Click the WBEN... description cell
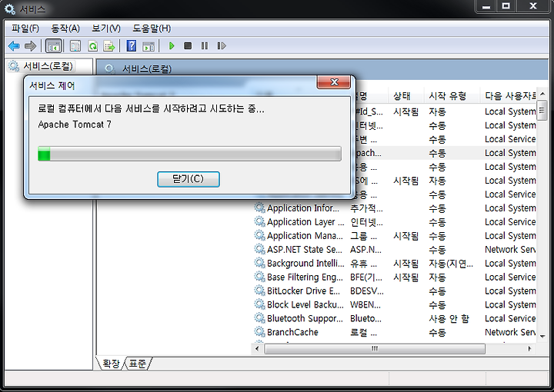 click(365, 304)
